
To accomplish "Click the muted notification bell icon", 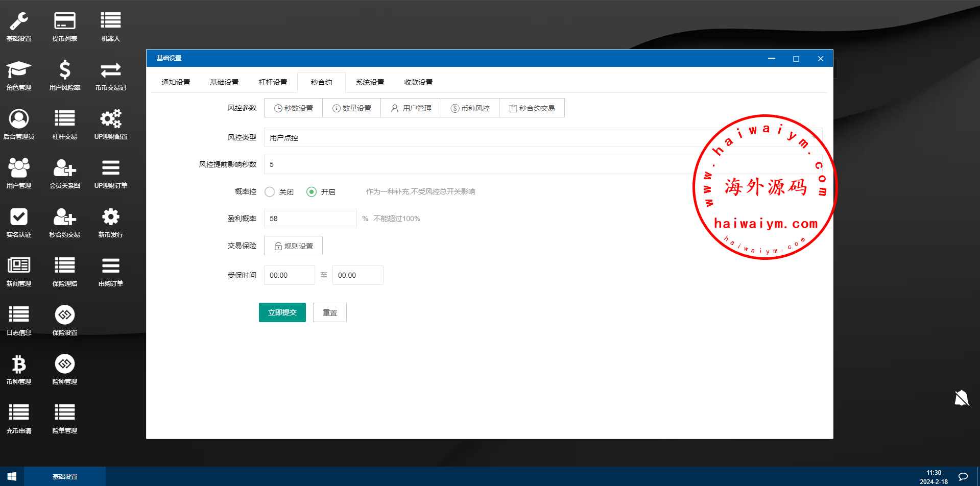I will (x=962, y=398).
